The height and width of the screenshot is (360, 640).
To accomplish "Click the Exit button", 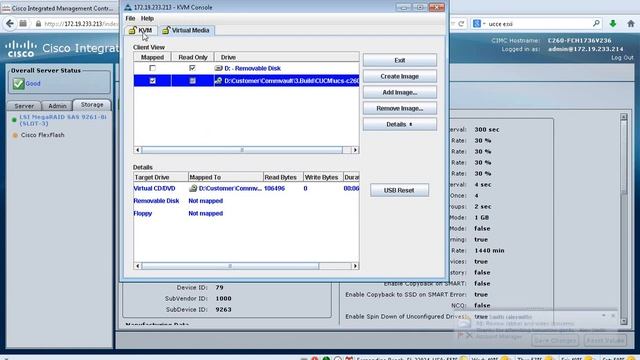I will pos(400,60).
